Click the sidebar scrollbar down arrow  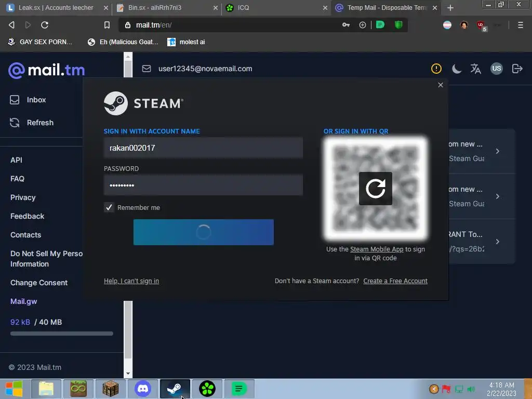[128, 374]
